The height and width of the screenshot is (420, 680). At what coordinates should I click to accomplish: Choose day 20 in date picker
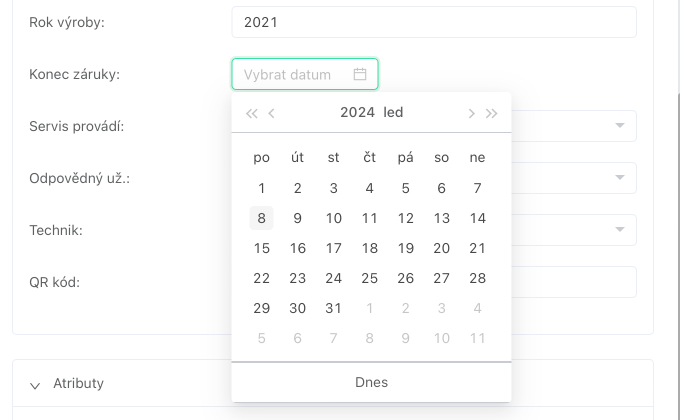click(442, 248)
